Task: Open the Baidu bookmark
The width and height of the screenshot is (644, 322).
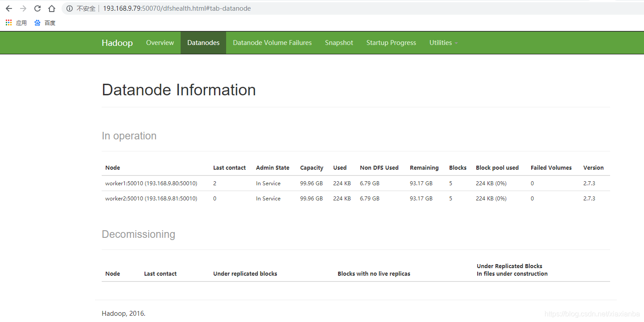Action: click(x=45, y=23)
